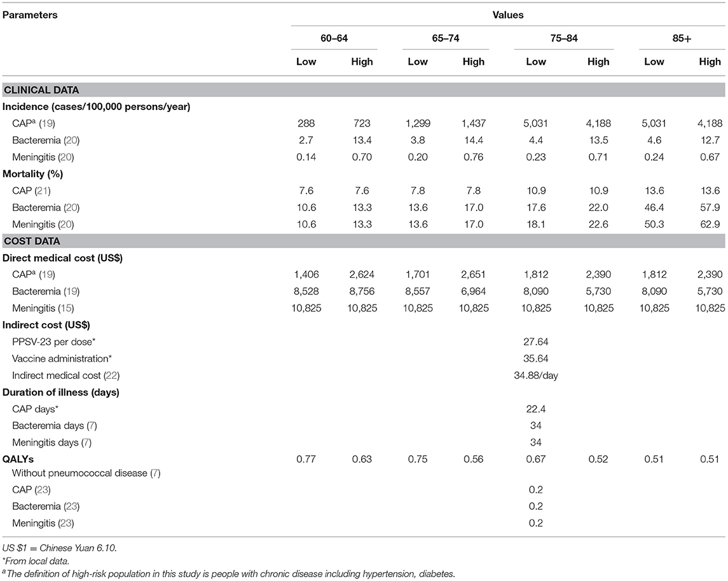Click Bacteremia cost value 8,756
Image resolution: width=728 pixels, height=581 pixels.
362,291
